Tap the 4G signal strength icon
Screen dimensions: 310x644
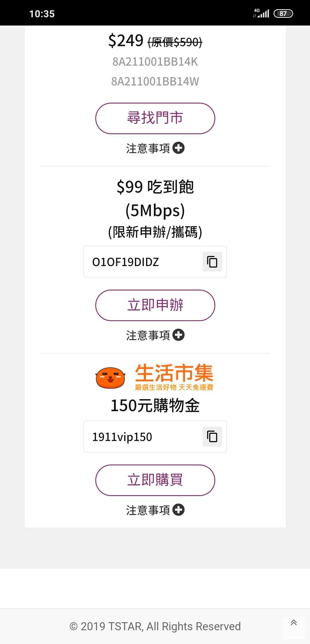(x=261, y=13)
